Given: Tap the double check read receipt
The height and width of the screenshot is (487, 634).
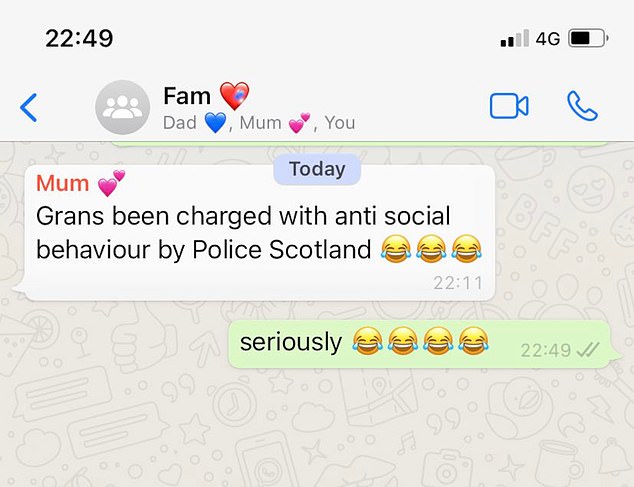Looking at the screenshot, I should click(x=588, y=350).
